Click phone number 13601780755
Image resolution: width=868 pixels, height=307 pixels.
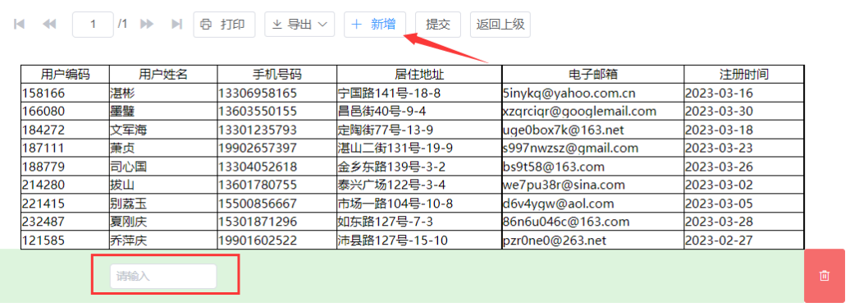point(276,185)
